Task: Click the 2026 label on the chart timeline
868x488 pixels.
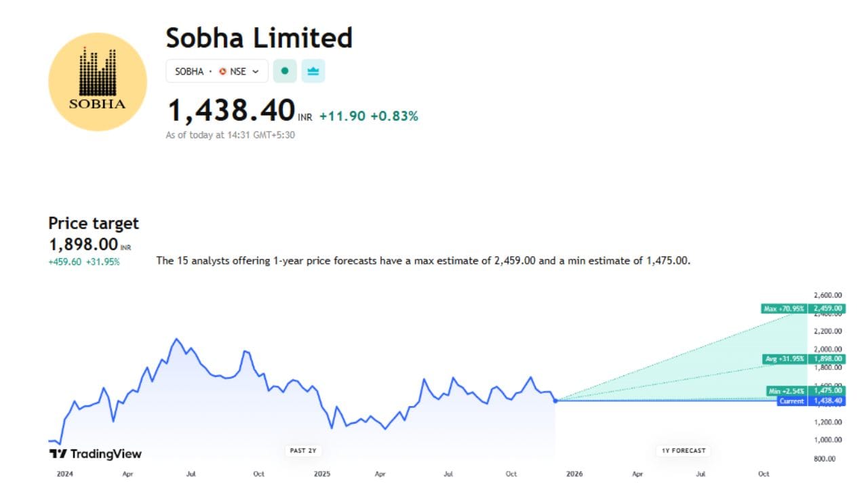Action: pyautogui.click(x=575, y=474)
